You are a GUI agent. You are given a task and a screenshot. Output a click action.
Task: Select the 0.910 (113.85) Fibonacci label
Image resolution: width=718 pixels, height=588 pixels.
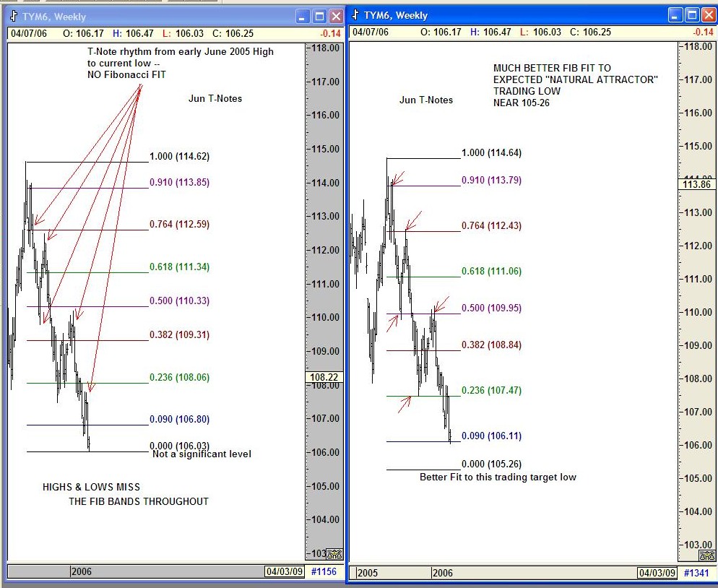(x=179, y=182)
